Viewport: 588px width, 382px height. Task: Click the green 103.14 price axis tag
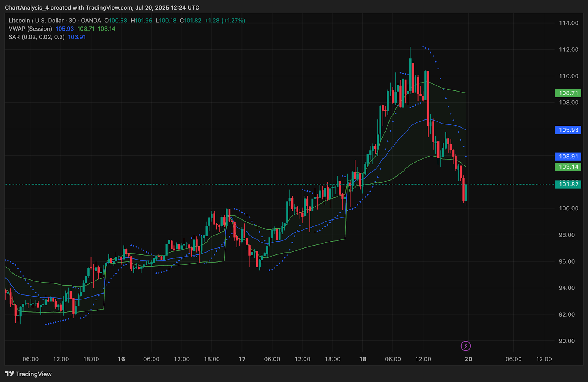click(568, 167)
